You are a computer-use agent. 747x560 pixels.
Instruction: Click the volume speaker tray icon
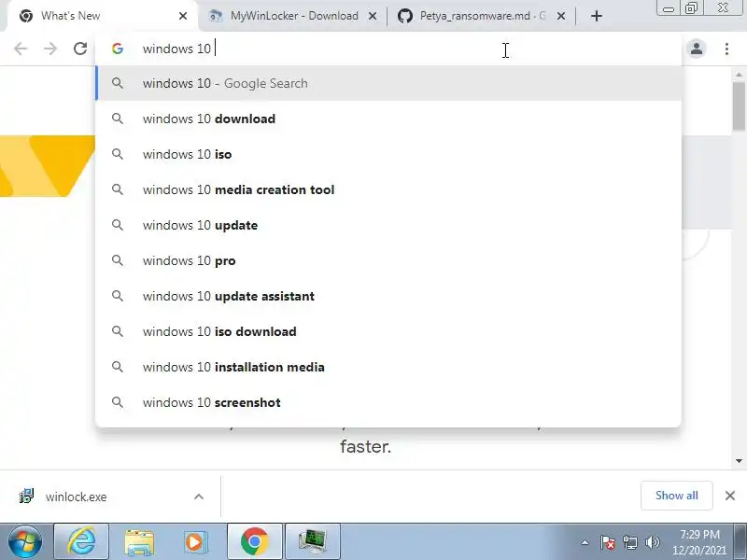point(652,542)
